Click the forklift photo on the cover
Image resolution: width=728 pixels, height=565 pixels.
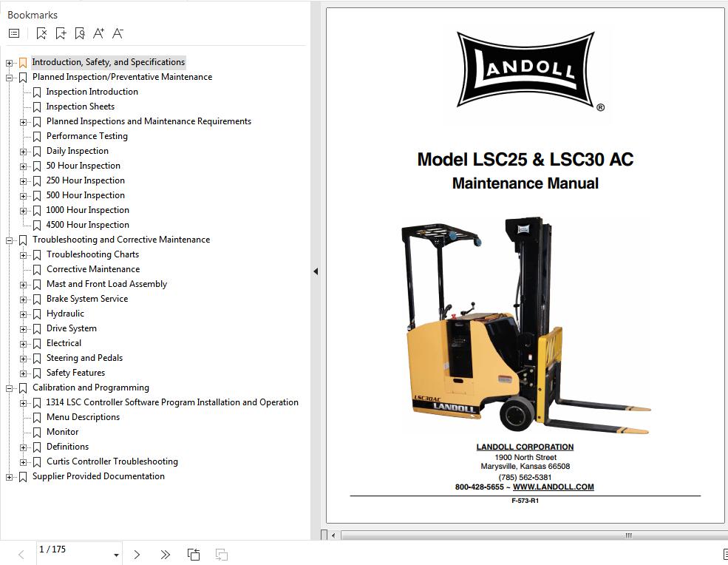[x=525, y=325]
